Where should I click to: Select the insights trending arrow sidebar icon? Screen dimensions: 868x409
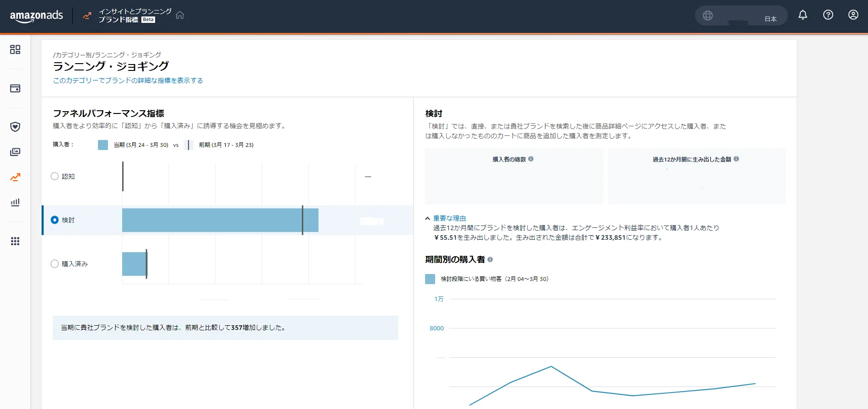pos(15,177)
